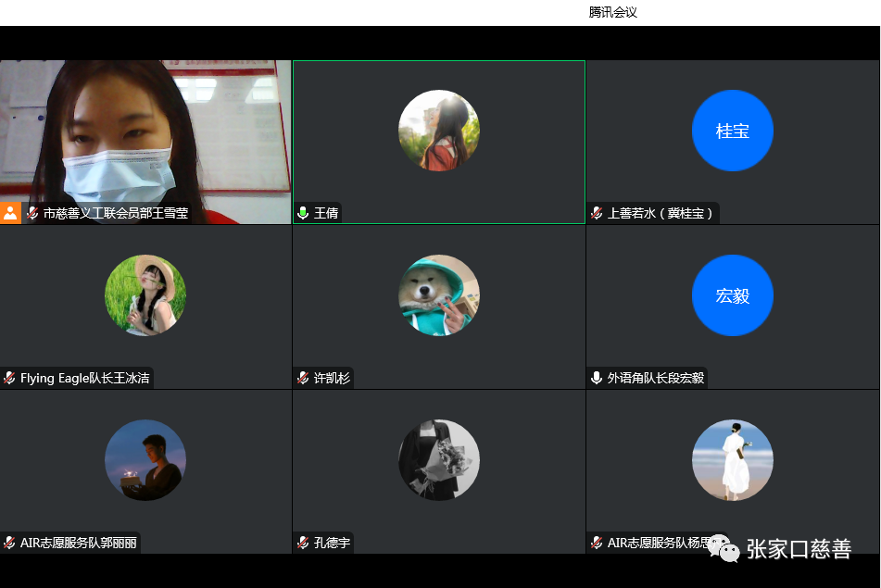The width and height of the screenshot is (881, 588).
Task: Click the 腾讯会议 window title
Action: coord(612,12)
